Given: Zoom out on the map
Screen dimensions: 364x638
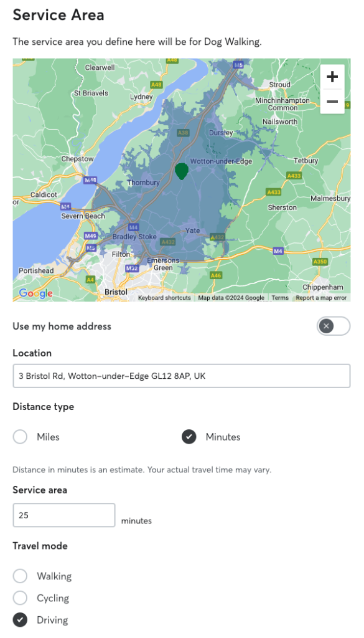Looking at the screenshot, I should (332, 102).
